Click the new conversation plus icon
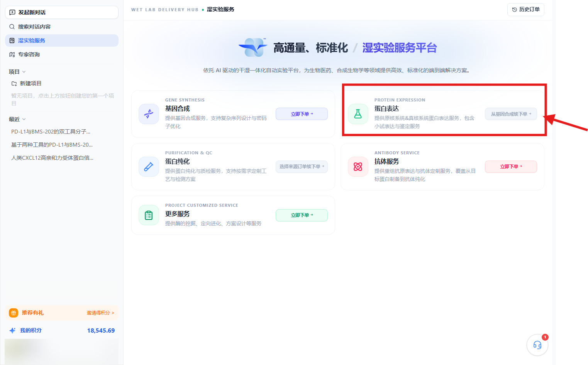Screen dimensions: 588x365 coord(12,12)
